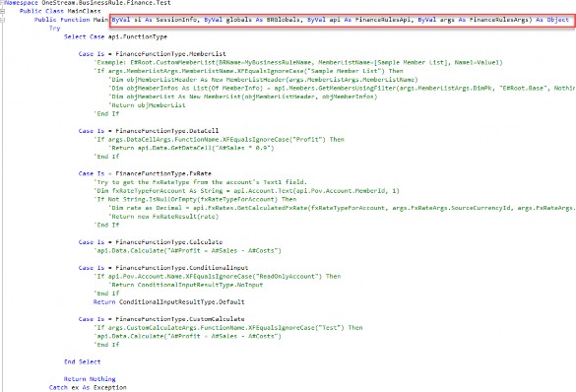Click 'Try to get the FxRateType' comment line

tap(200, 182)
